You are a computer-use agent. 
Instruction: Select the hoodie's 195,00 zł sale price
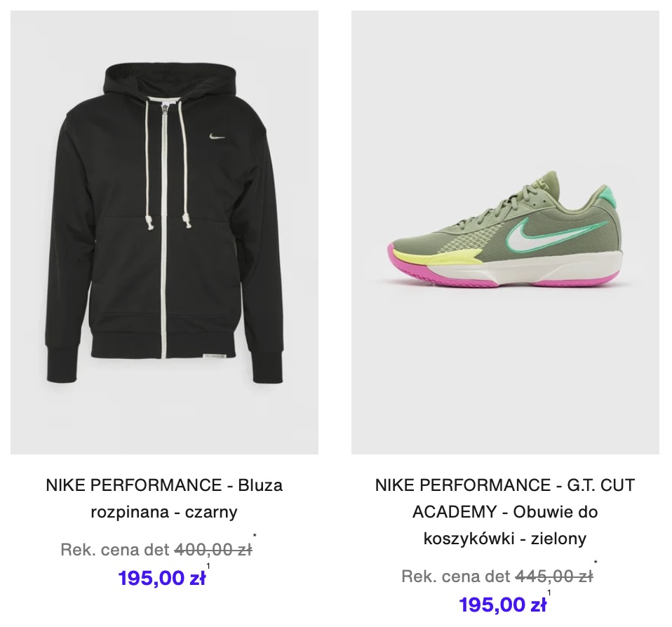pyautogui.click(x=162, y=578)
